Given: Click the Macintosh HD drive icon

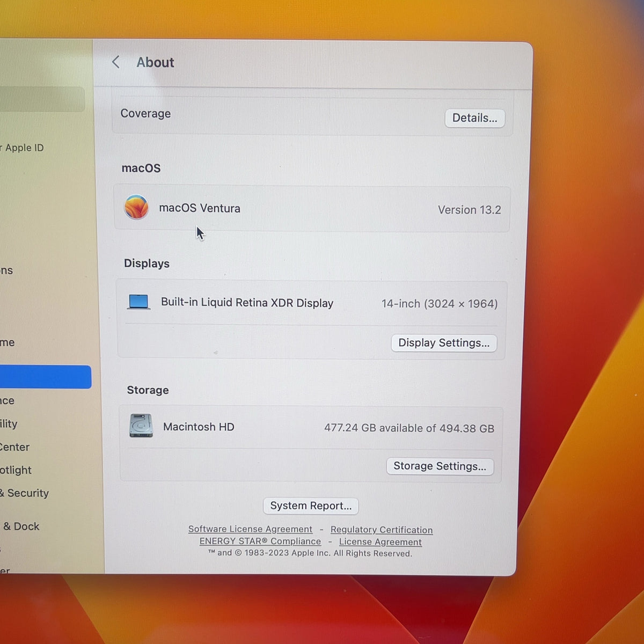Looking at the screenshot, I should coord(141,426).
